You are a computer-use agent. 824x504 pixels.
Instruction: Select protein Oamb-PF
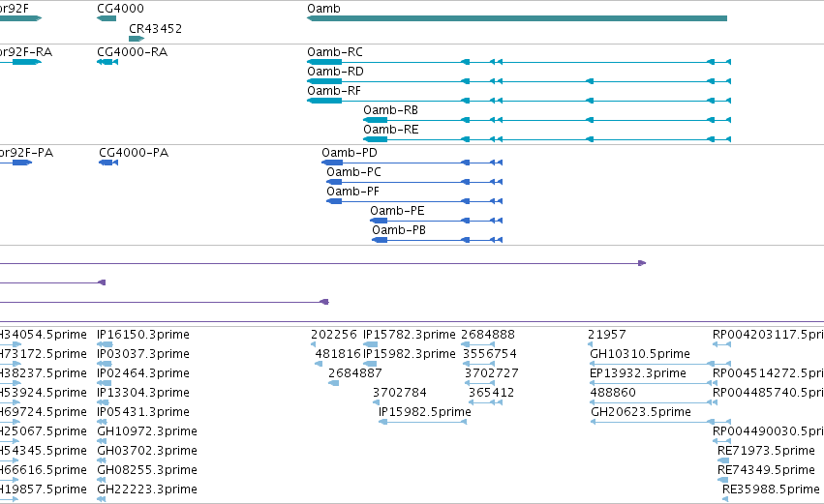[414, 201]
